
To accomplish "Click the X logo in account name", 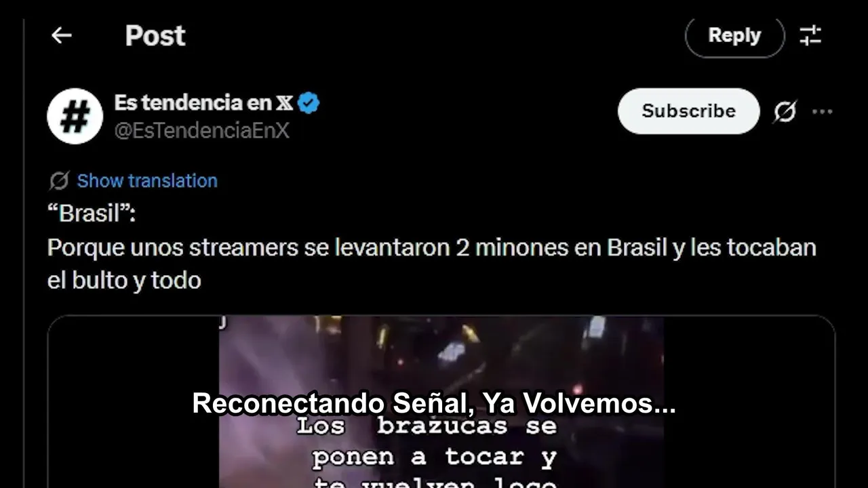I will [285, 103].
